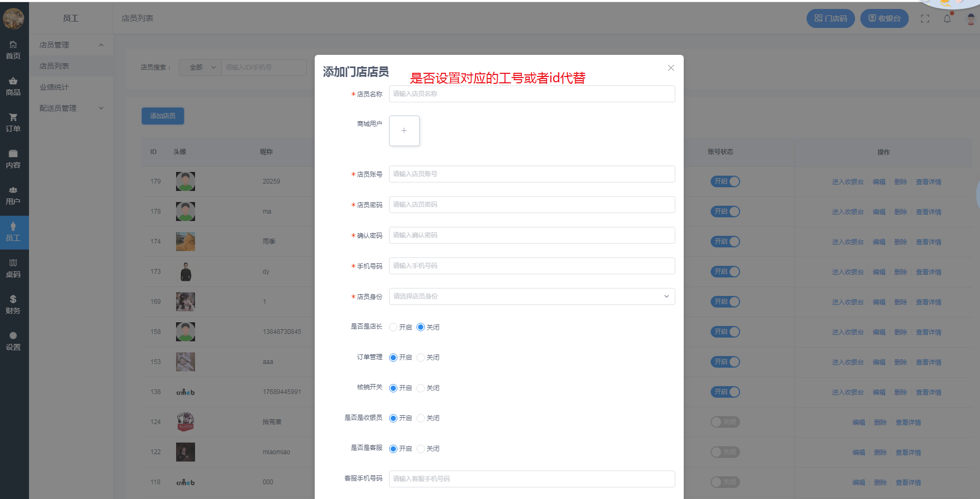Toggle account status switch for row 118

pyautogui.click(x=725, y=482)
